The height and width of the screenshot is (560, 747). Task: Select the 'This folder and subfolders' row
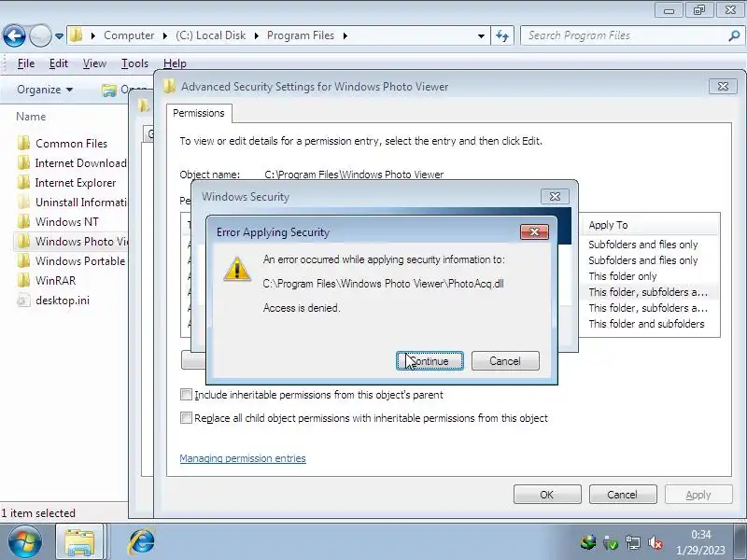646,324
